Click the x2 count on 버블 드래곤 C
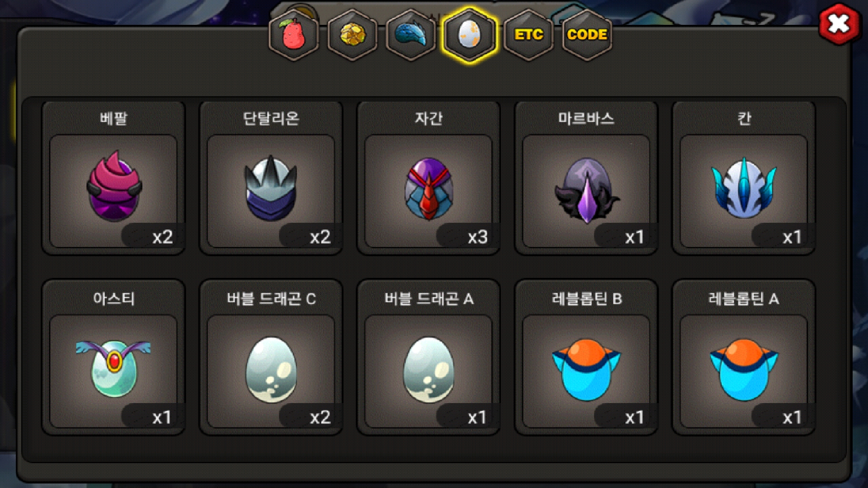The width and height of the screenshot is (868, 488). click(x=320, y=417)
